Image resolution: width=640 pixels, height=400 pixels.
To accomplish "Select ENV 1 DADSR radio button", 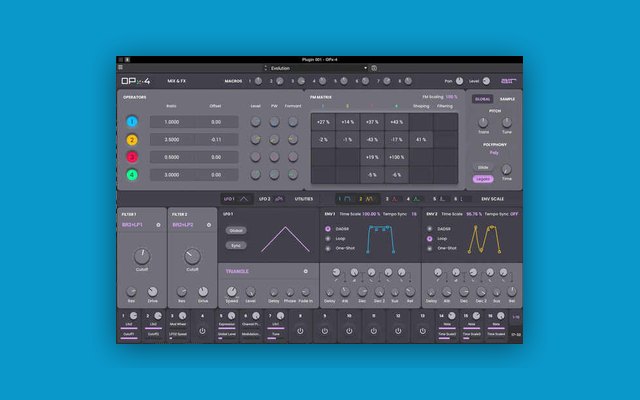I will pos(328,229).
